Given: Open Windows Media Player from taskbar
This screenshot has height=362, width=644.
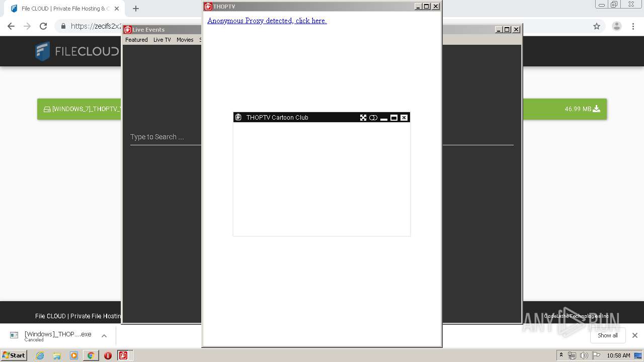Looking at the screenshot, I should pyautogui.click(x=74, y=355).
